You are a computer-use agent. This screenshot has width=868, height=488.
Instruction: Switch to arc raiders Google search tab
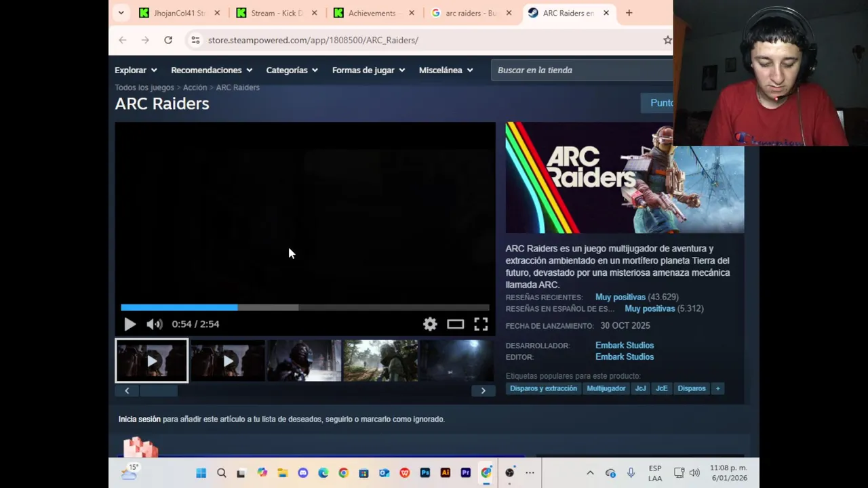(471, 13)
